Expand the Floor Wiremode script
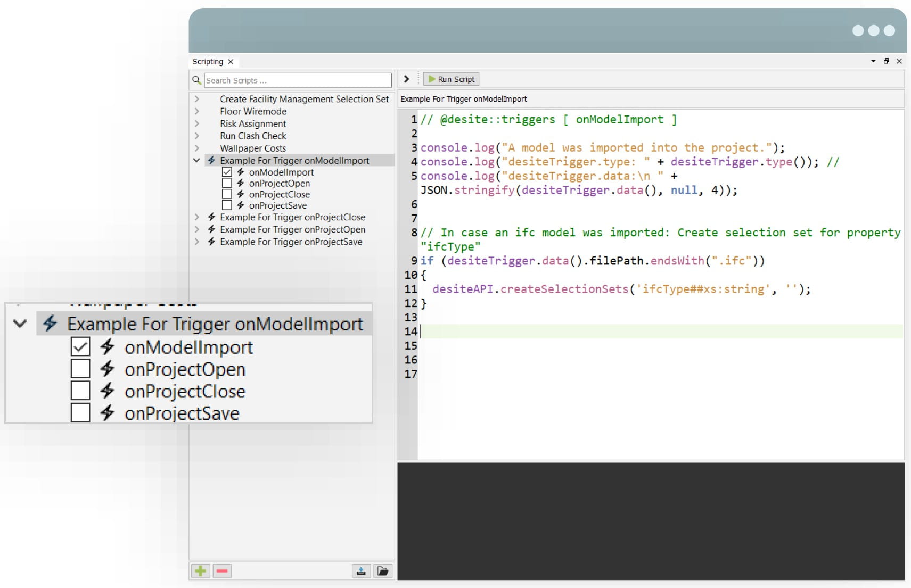The height and width of the screenshot is (588, 911). 197,111
